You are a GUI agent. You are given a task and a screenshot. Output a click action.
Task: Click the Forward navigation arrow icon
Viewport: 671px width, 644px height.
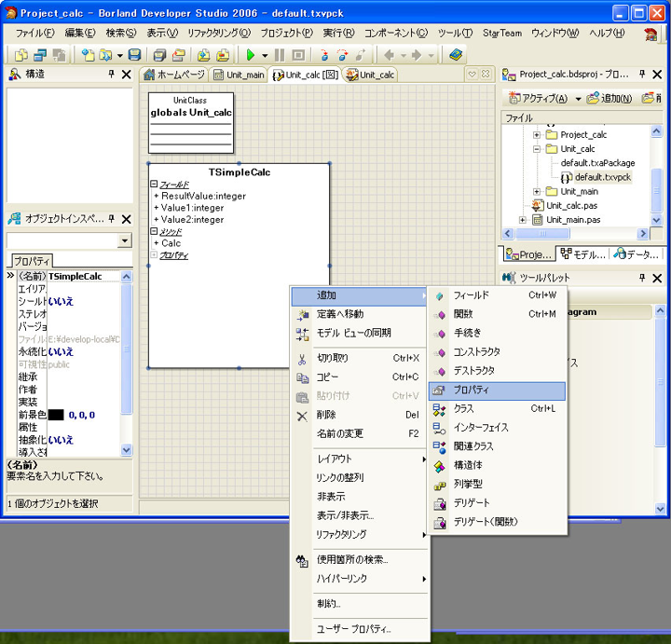coord(417,55)
